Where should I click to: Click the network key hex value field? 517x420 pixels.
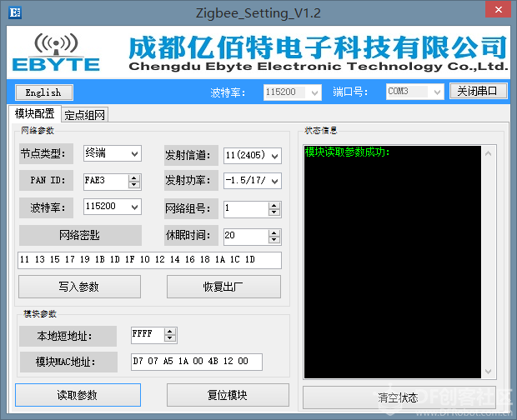pos(149,260)
